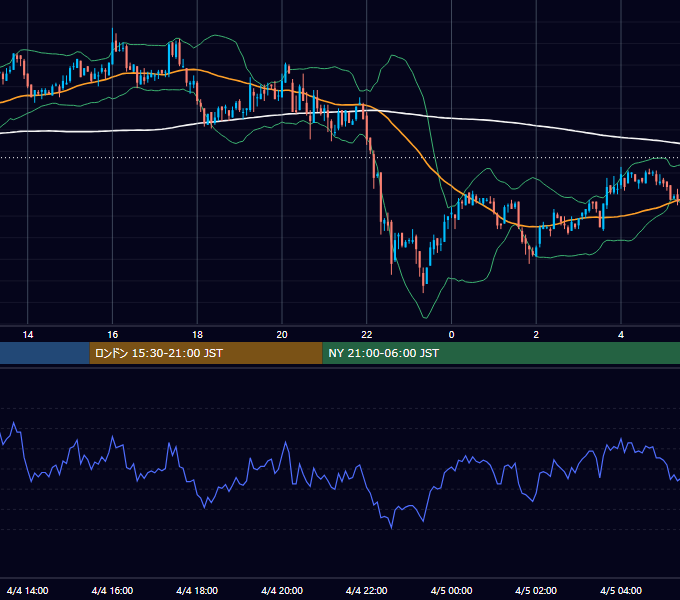
Task: Click the ロンドン 15:30-21:00 JST session bar
Action: coord(206,353)
